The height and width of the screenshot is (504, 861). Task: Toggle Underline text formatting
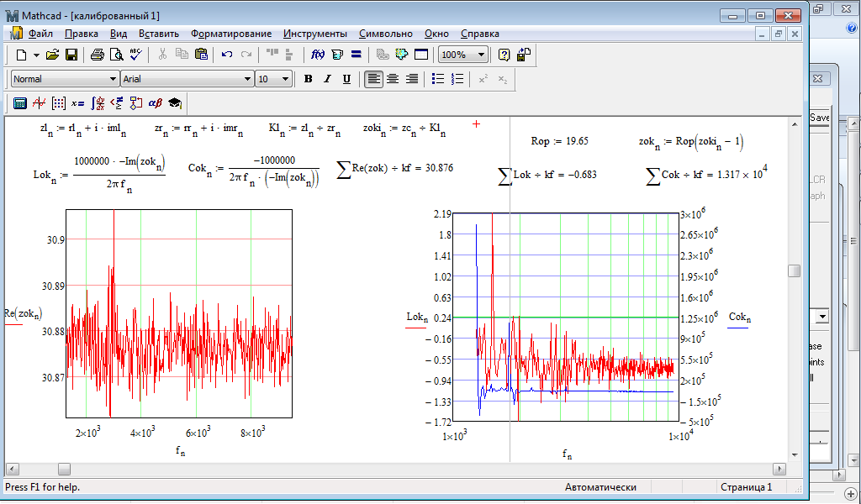click(x=346, y=79)
